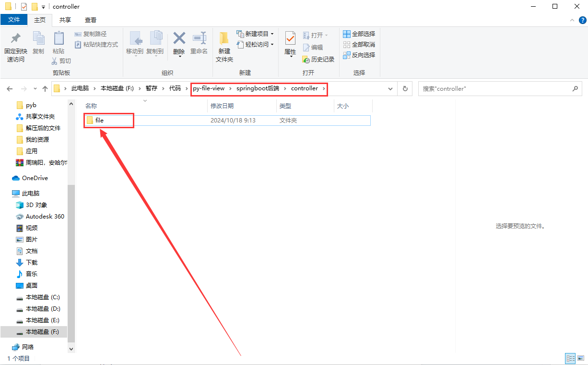The height and width of the screenshot is (365, 588).
Task: Click the Pin to Quick Access icon
Action: 16,38
